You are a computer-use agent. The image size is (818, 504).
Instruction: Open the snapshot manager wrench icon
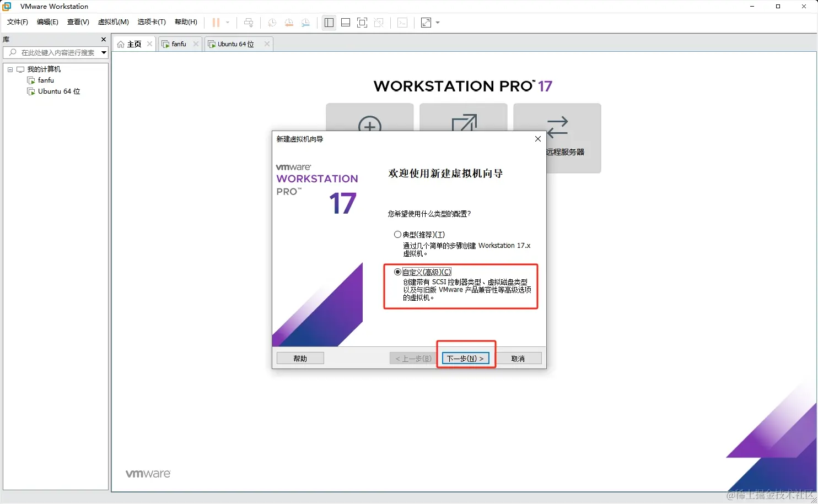306,23
